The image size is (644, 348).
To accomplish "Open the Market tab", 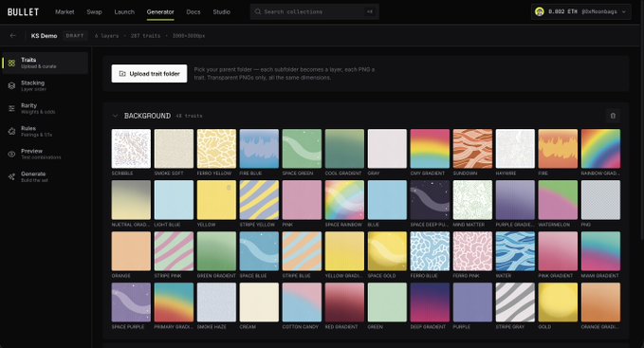I will [64, 12].
